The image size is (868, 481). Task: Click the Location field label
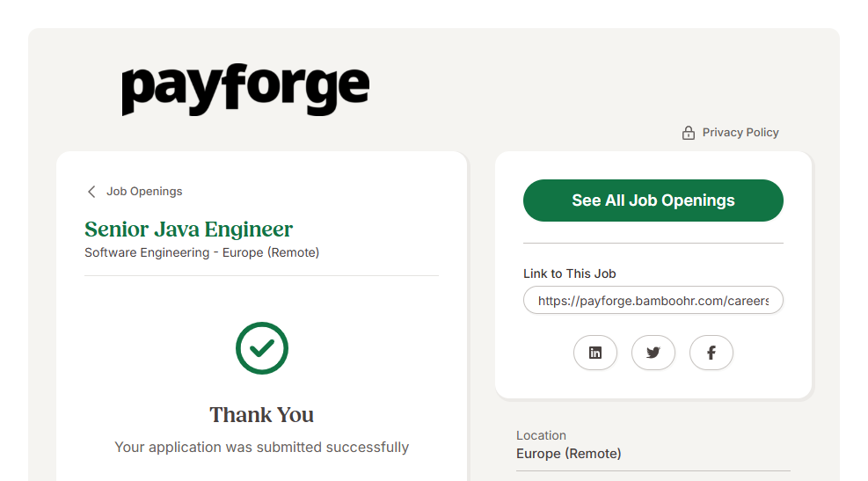coord(541,435)
